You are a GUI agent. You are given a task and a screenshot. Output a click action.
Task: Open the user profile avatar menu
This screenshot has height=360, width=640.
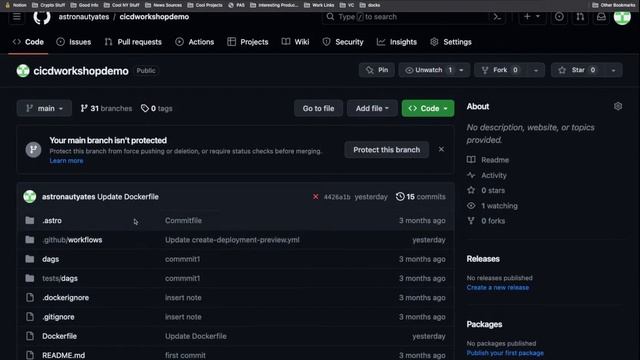coord(622,17)
